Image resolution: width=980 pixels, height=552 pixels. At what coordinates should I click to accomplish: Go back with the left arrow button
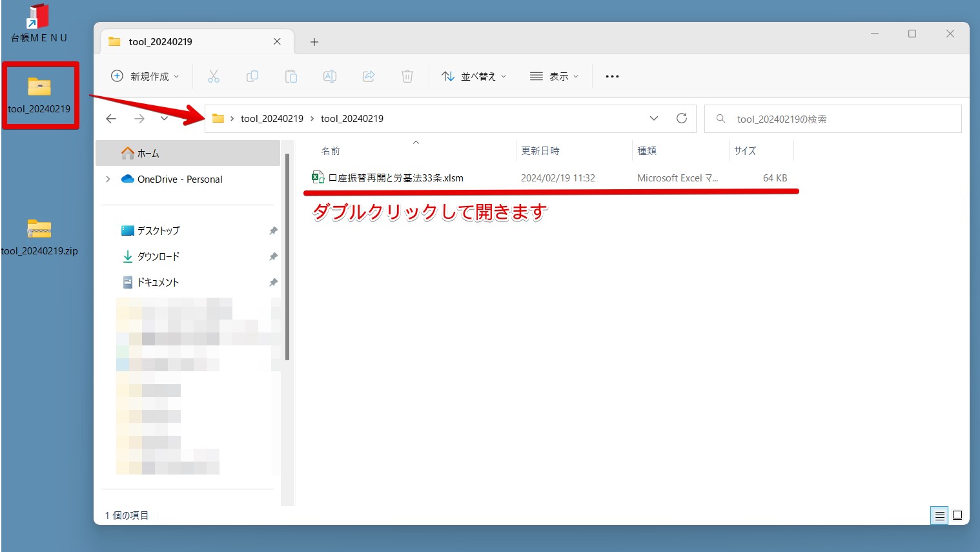(x=111, y=119)
